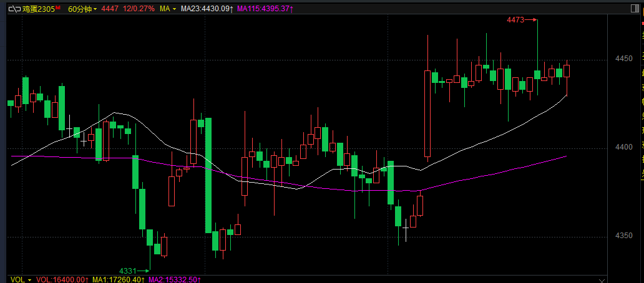Click the MA2:15332.50 volume average label
644x283 pixels.
pos(175,279)
